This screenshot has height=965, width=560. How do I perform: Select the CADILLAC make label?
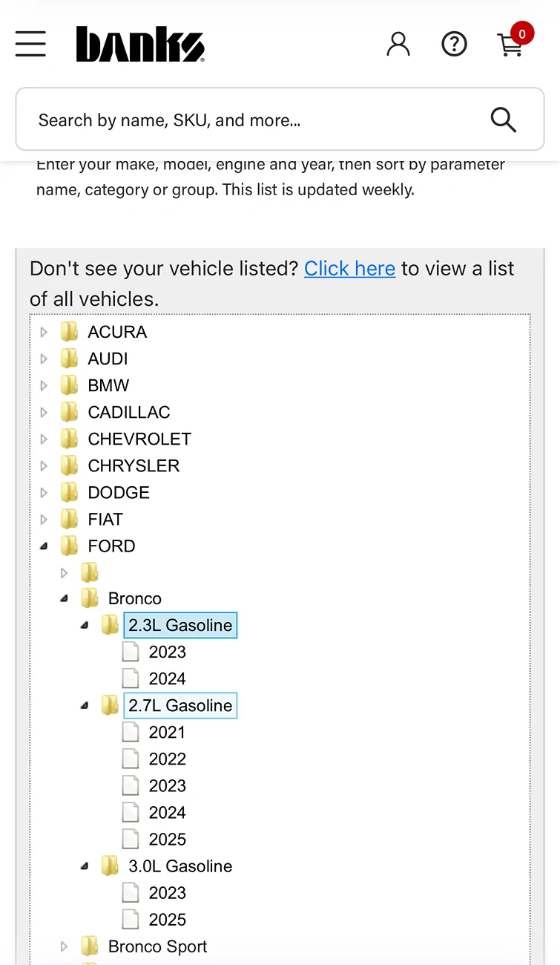click(129, 412)
